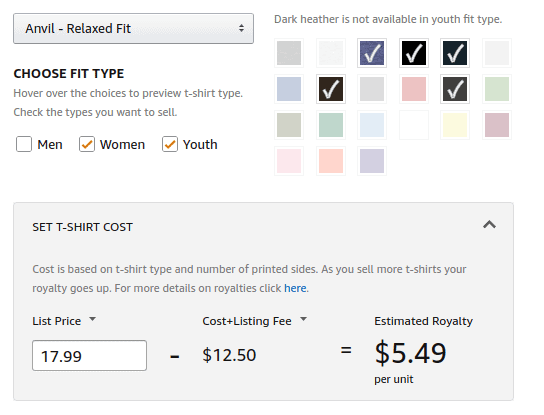Select the lavender color swatch
This screenshot has height=415, width=544.
click(x=372, y=161)
